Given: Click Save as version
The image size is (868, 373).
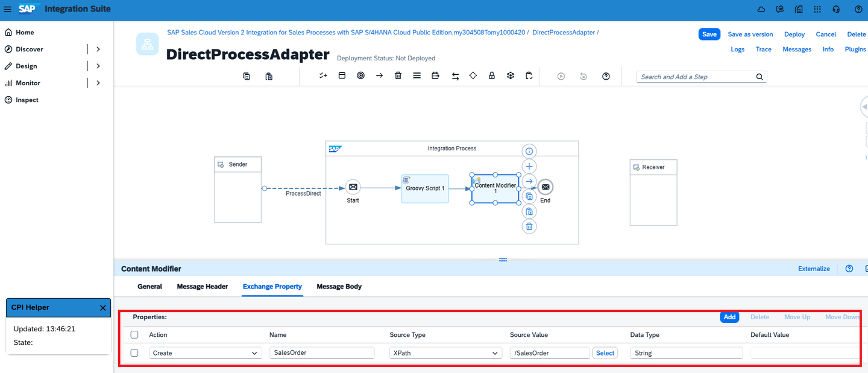Looking at the screenshot, I should tap(750, 34).
